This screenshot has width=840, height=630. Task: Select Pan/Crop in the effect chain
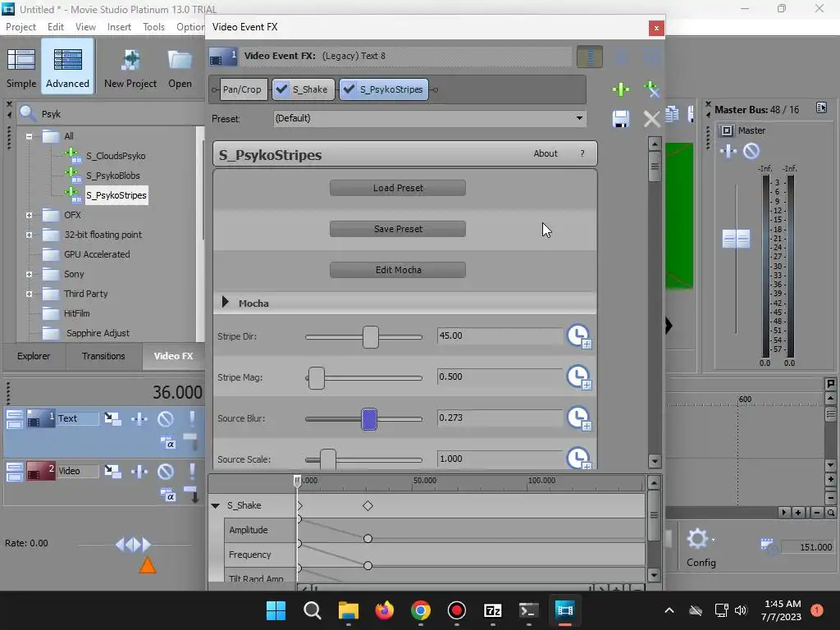(242, 89)
